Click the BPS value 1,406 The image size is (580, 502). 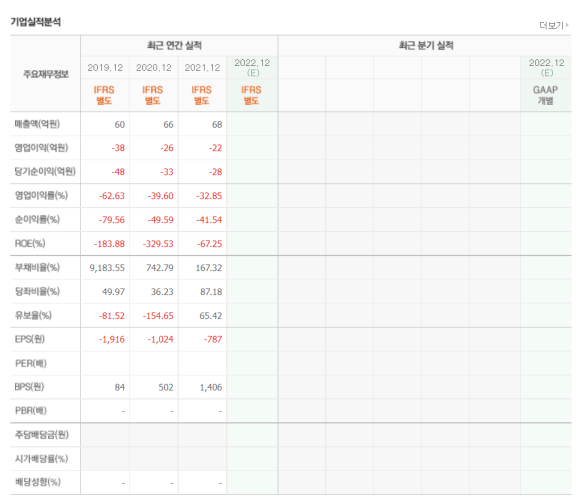(211, 387)
